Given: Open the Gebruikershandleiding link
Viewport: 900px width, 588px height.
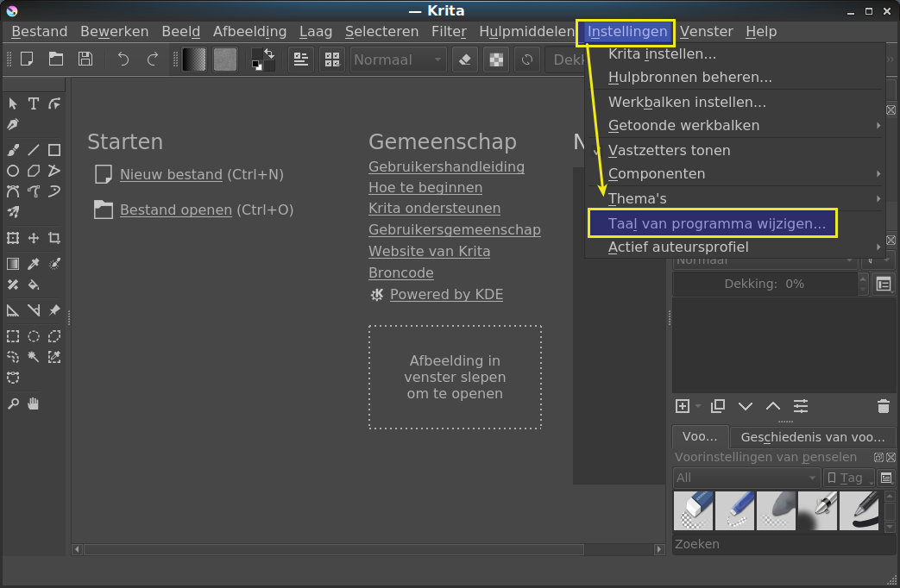Looking at the screenshot, I should pyautogui.click(x=447, y=167).
